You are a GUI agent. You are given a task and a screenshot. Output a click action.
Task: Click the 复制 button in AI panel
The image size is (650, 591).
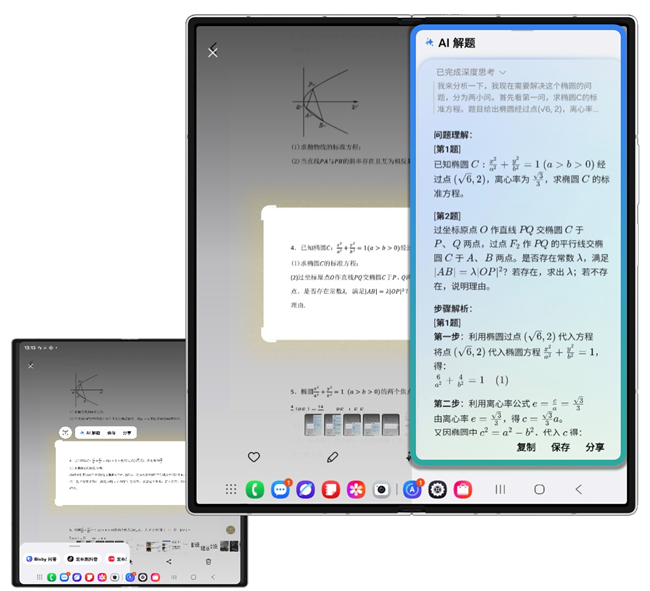coord(526,447)
